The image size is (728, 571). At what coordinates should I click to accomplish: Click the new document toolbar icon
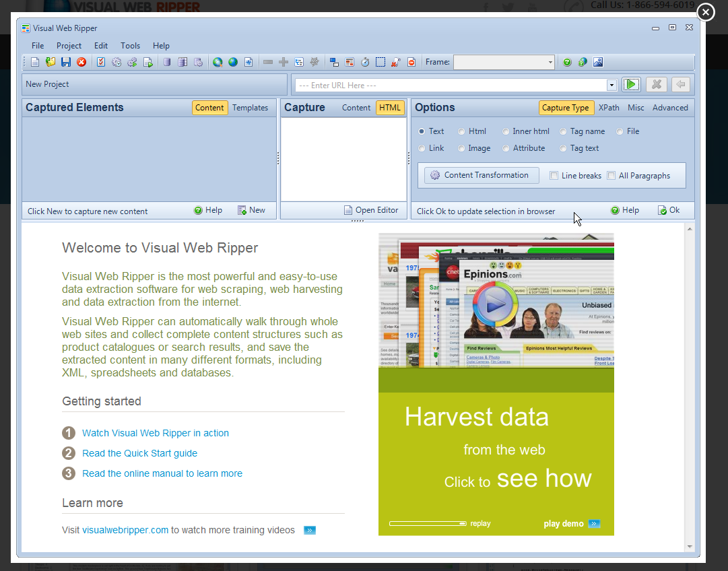coord(35,62)
